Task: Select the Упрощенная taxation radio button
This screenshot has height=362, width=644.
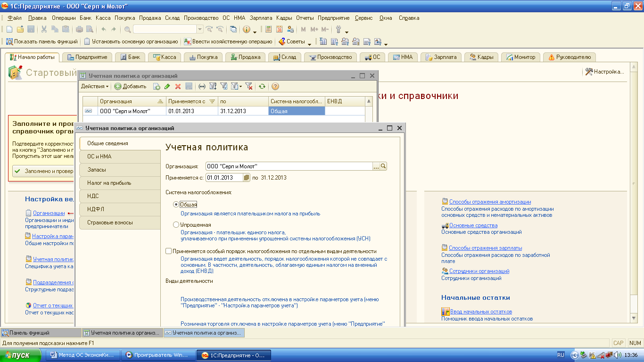Action: 176,225
